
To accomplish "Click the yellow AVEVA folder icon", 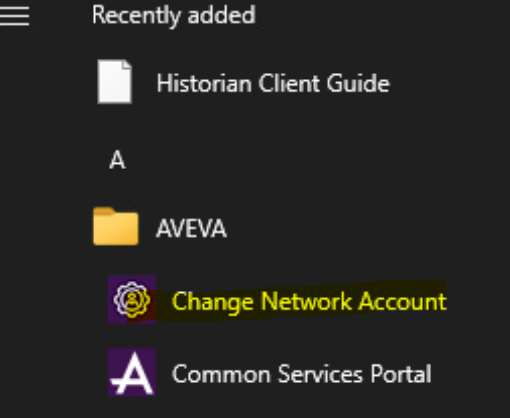I will [116, 226].
